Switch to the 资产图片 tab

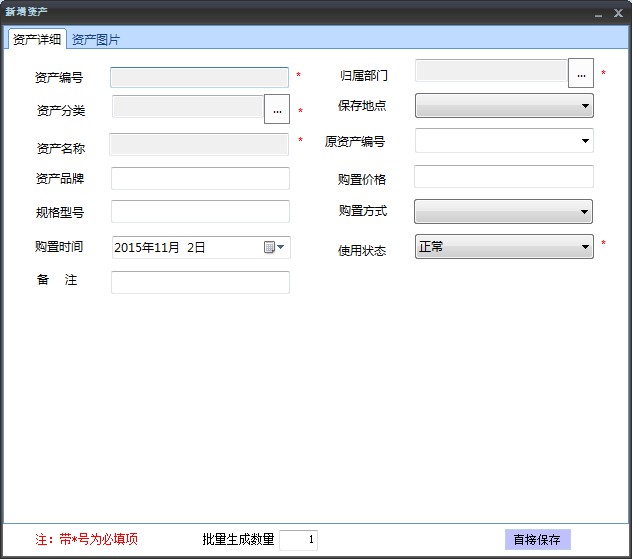[x=96, y=40]
